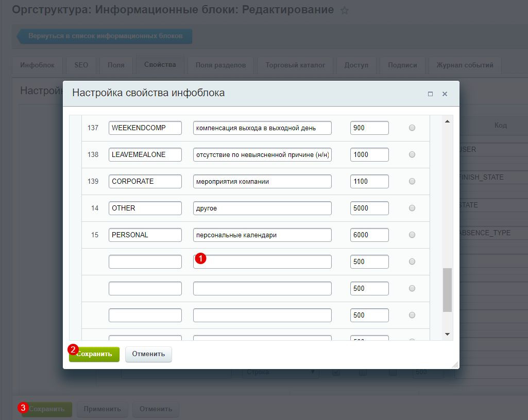Open the Строка type dropdown behind dialog
The height and width of the screenshot is (420, 528).
(x=280, y=372)
